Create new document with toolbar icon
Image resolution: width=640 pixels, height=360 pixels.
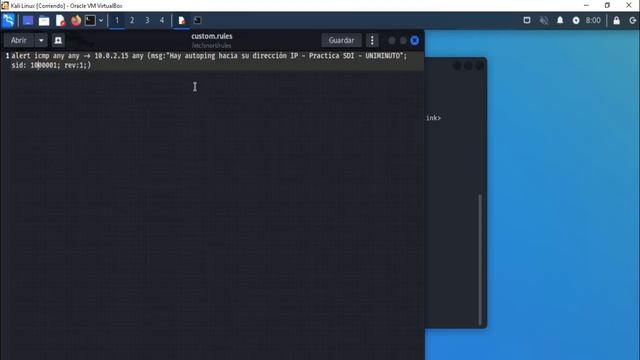coord(58,40)
